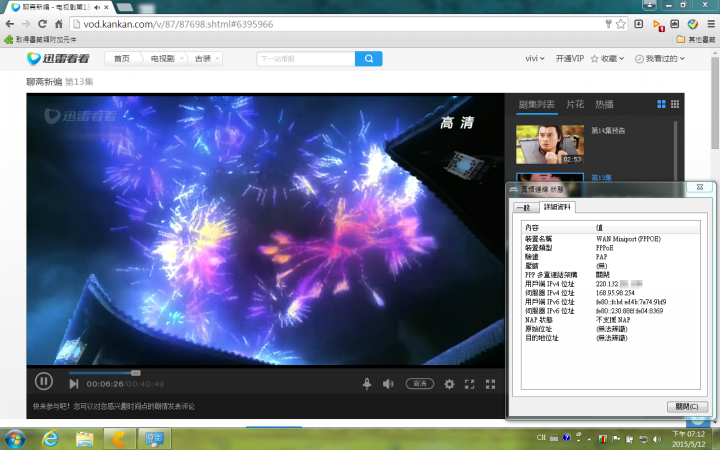Click the saved password key icon

(x=608, y=24)
